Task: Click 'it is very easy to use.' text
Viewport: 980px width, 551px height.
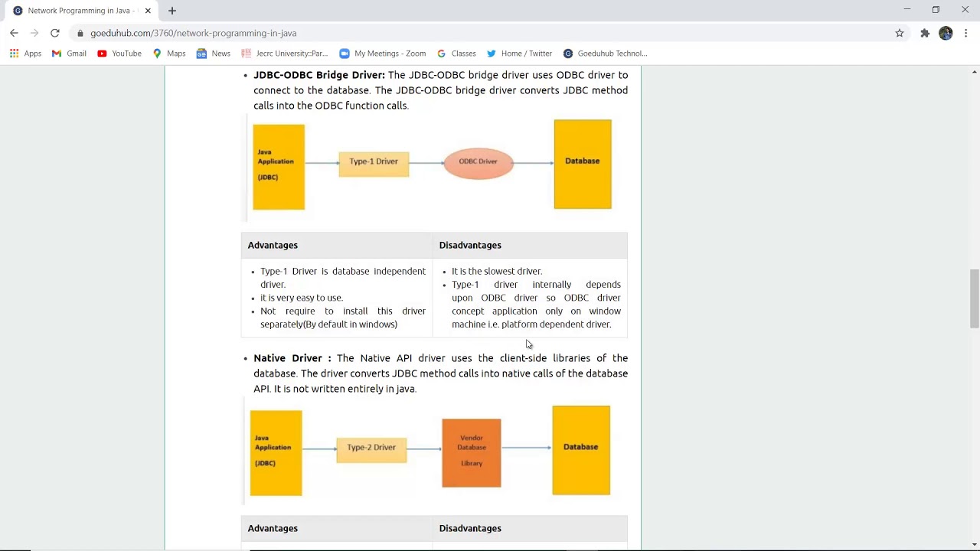Action: 302,298
